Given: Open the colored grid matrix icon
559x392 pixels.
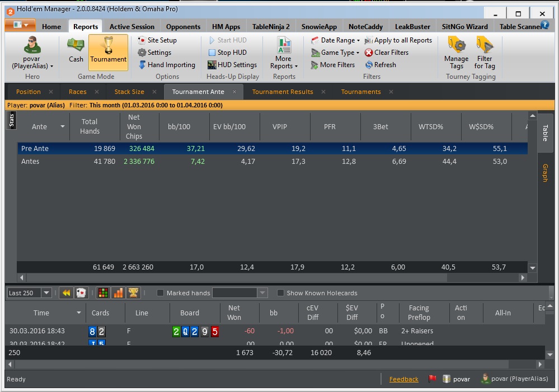Looking at the screenshot, I should tap(103, 293).
